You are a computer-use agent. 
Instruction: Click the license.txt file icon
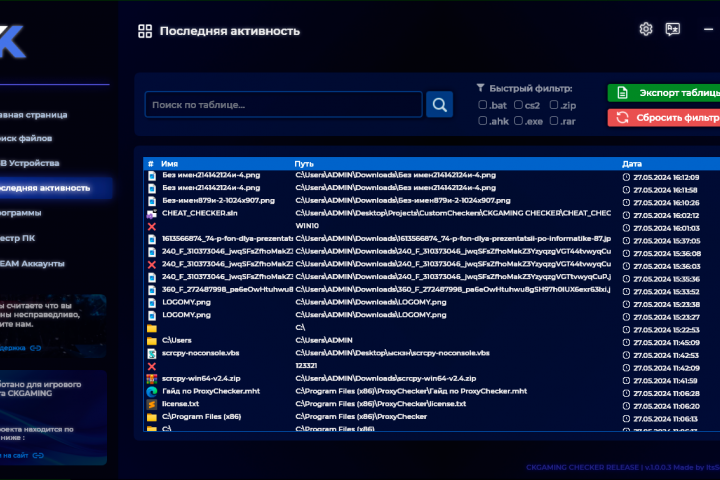point(152,404)
